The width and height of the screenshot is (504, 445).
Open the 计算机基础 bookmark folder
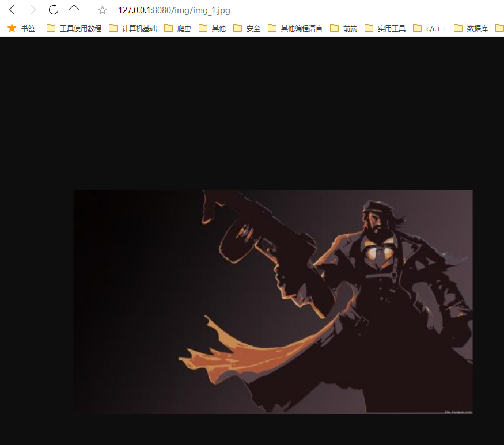pyautogui.click(x=132, y=28)
